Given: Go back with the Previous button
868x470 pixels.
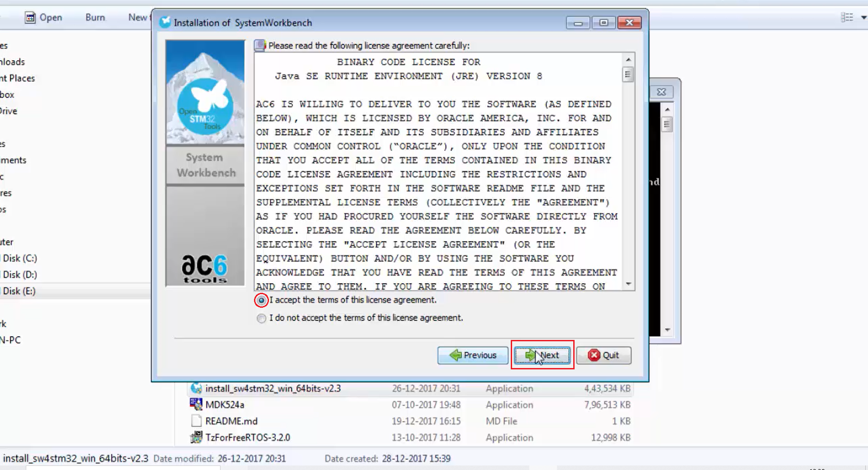Looking at the screenshot, I should (473, 355).
